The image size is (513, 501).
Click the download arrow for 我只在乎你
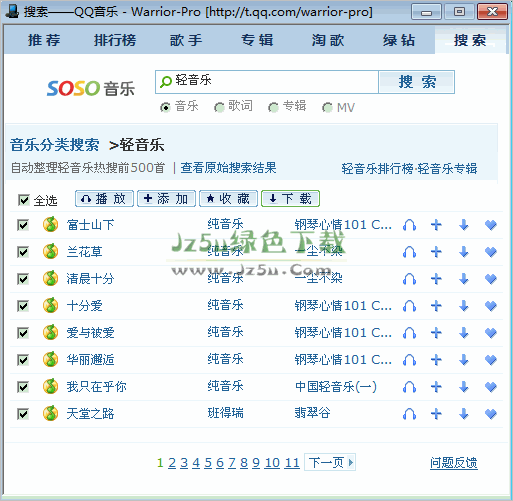click(464, 387)
